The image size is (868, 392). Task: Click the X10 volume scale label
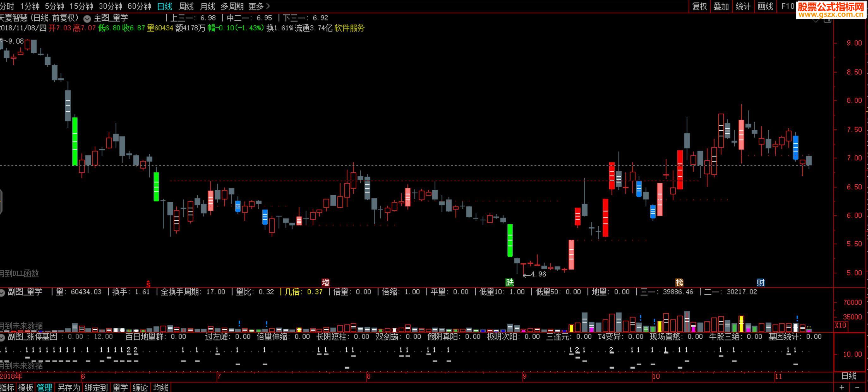point(841,325)
